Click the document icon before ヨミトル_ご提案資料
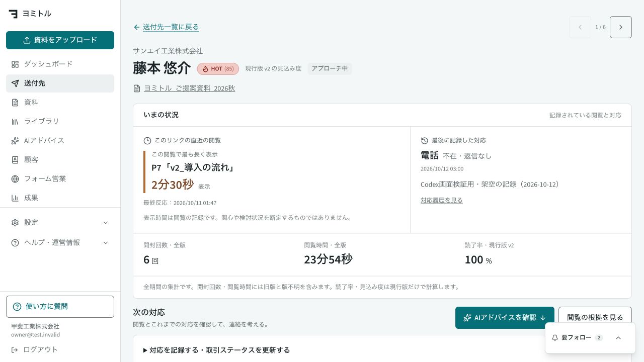 [137, 88]
